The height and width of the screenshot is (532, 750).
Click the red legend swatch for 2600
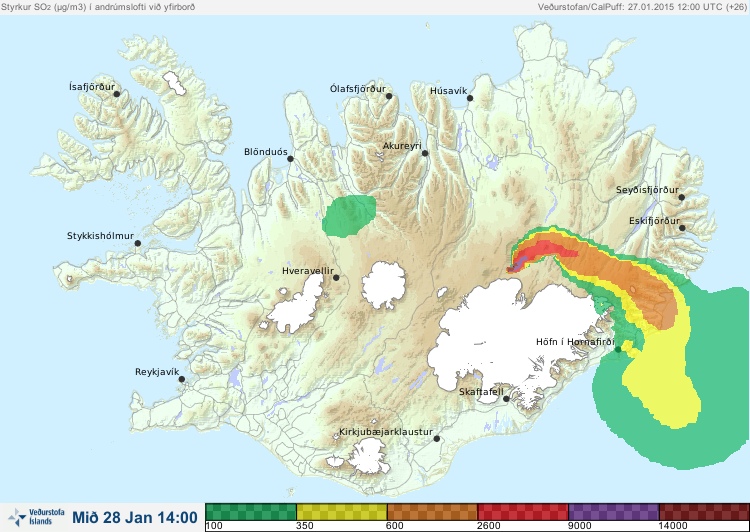523,512
